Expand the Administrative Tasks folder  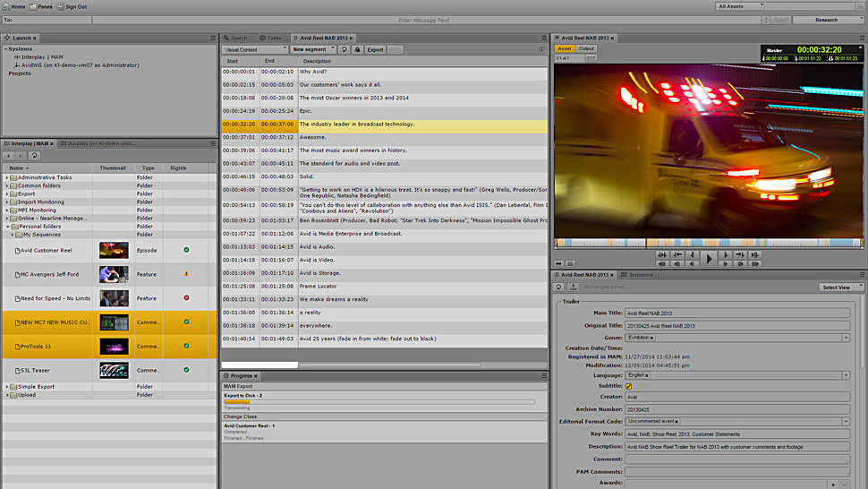pos(7,177)
